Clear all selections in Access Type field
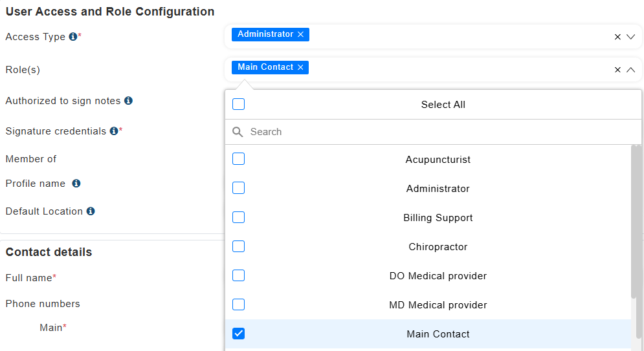644x351 pixels. (617, 37)
